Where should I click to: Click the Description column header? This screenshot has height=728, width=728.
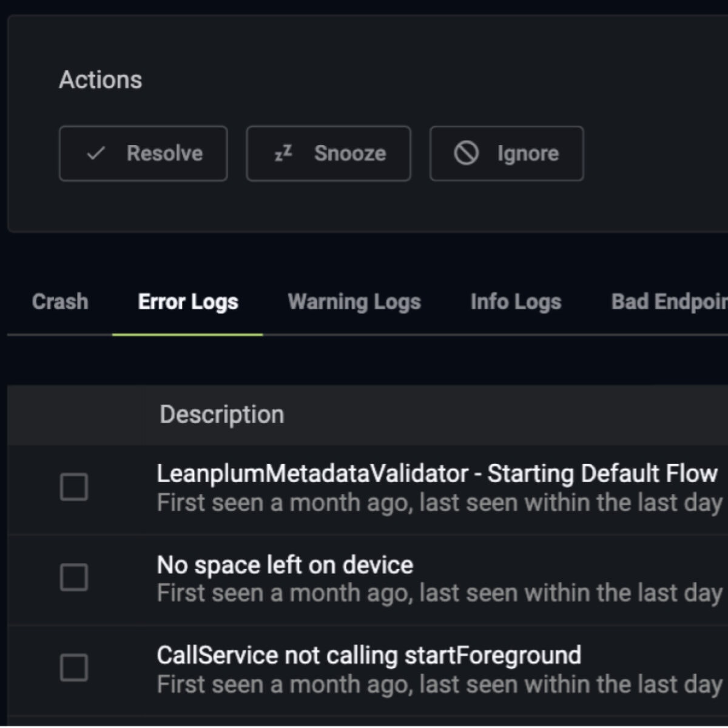(x=221, y=414)
